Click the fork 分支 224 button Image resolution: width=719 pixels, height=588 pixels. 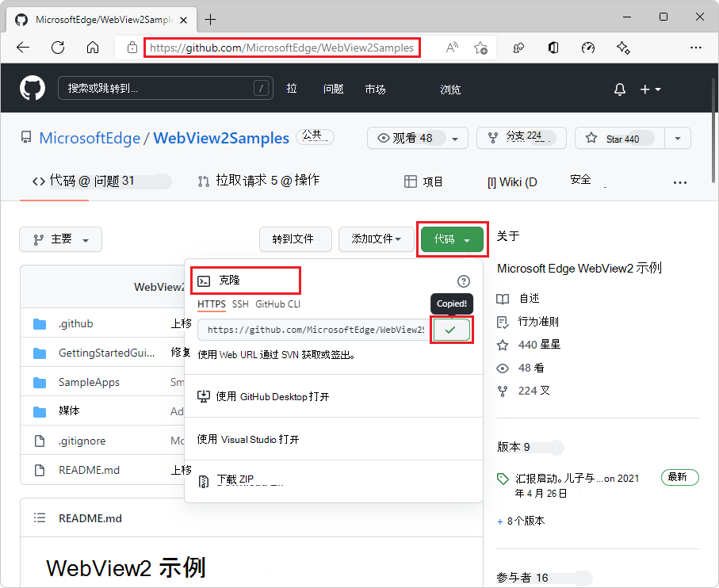522,138
